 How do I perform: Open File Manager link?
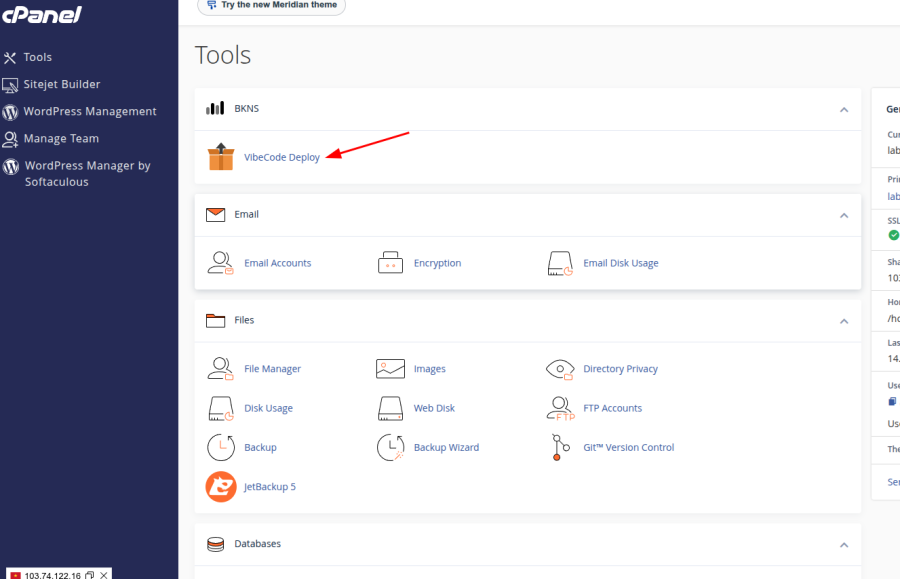click(273, 368)
